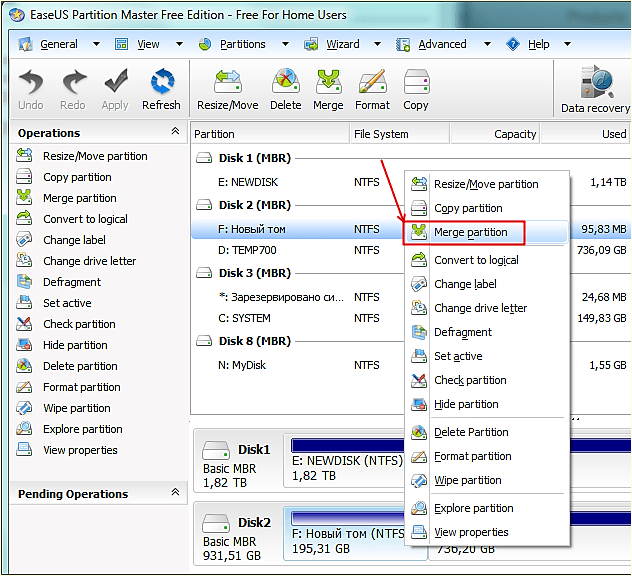Choose Copy partition in context menu
Image resolution: width=632 pixels, height=576 pixels.
(487, 208)
